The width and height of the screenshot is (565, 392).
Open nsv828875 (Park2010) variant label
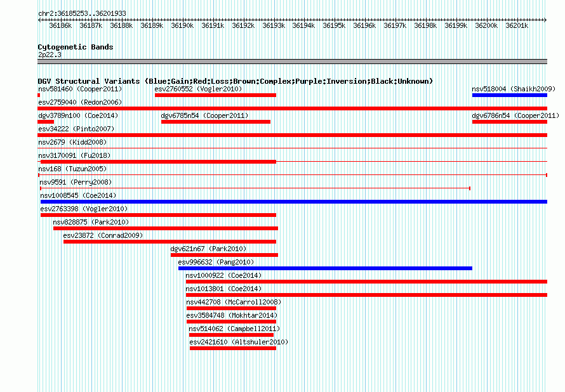[x=91, y=222]
